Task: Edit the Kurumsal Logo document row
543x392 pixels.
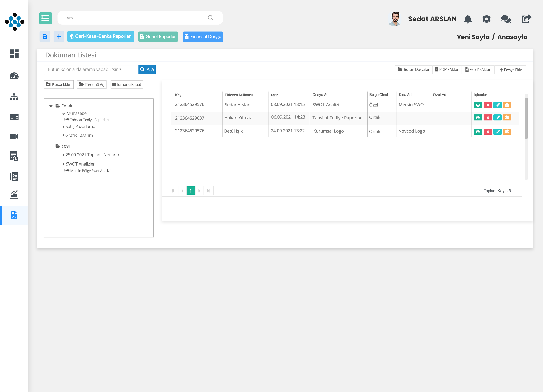Action: pos(497,132)
